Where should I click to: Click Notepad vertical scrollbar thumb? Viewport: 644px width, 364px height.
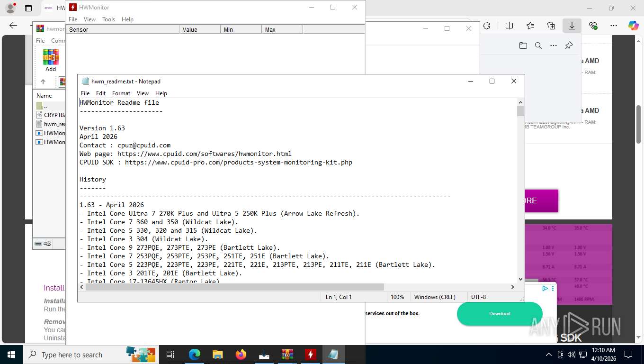coord(521,111)
